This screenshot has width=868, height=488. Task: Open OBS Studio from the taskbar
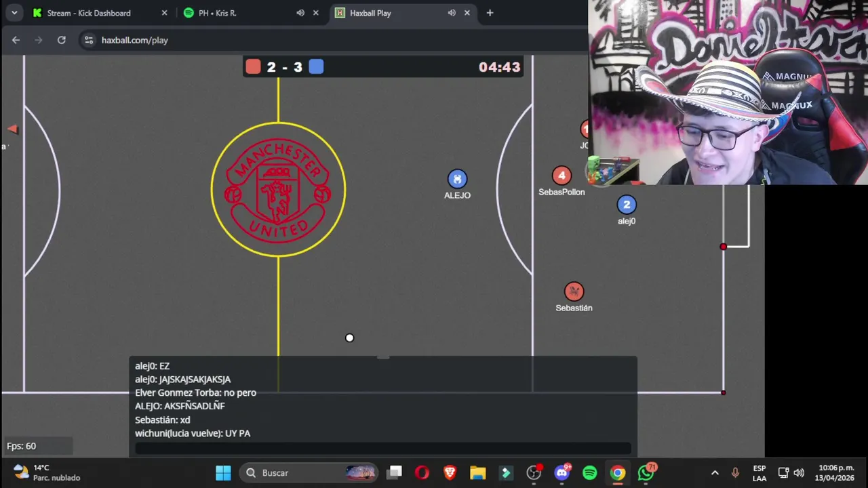pos(534,472)
